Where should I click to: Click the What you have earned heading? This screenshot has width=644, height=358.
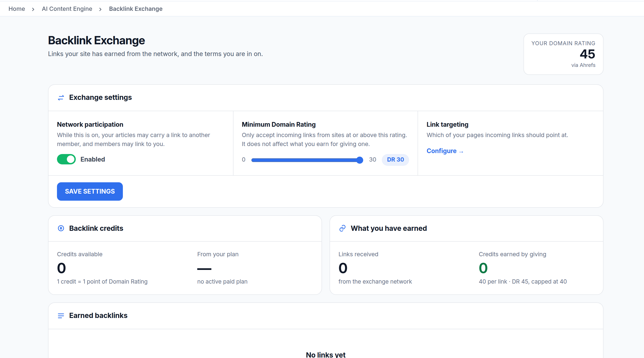click(389, 228)
